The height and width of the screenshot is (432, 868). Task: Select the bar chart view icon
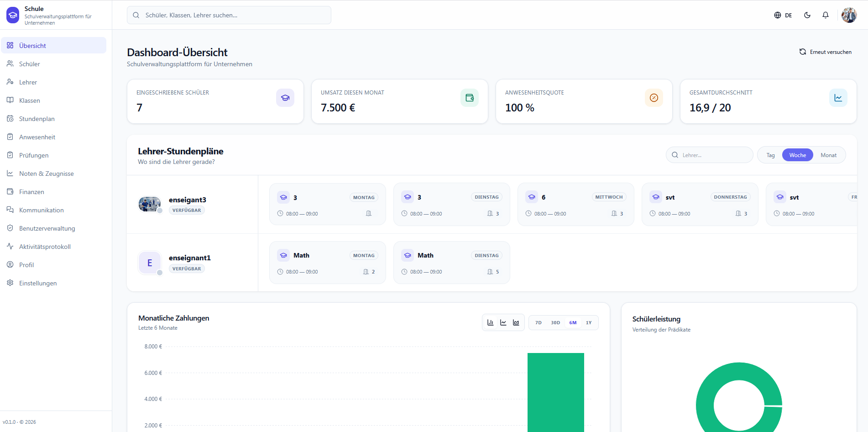pyautogui.click(x=491, y=322)
